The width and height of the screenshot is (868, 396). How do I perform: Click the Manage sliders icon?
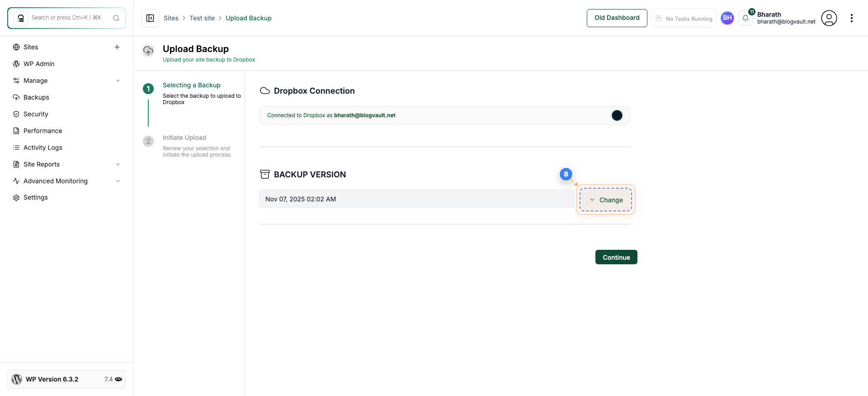pyautogui.click(x=16, y=81)
